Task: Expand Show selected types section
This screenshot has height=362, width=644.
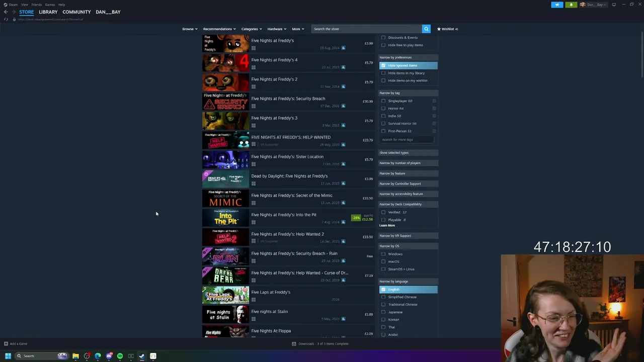Action: [408, 153]
